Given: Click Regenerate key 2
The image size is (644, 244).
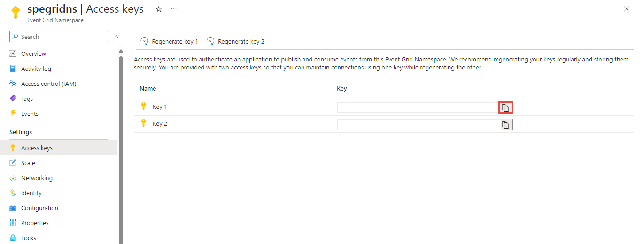Looking at the screenshot, I should tap(235, 41).
